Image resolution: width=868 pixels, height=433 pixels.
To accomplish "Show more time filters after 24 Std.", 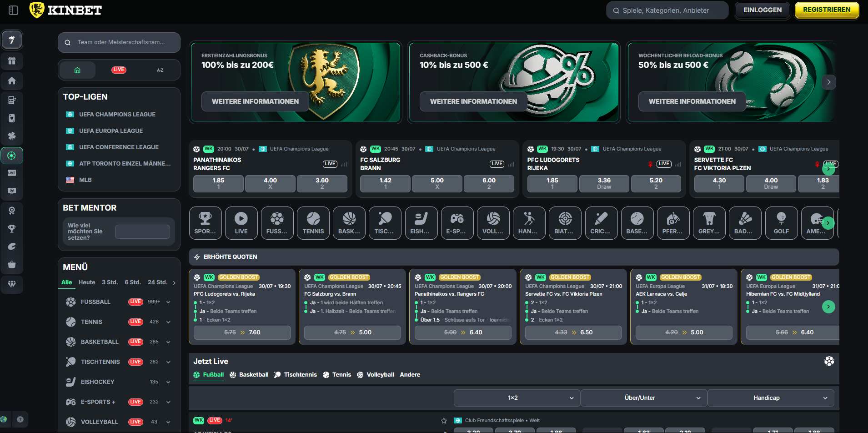I will click(174, 283).
